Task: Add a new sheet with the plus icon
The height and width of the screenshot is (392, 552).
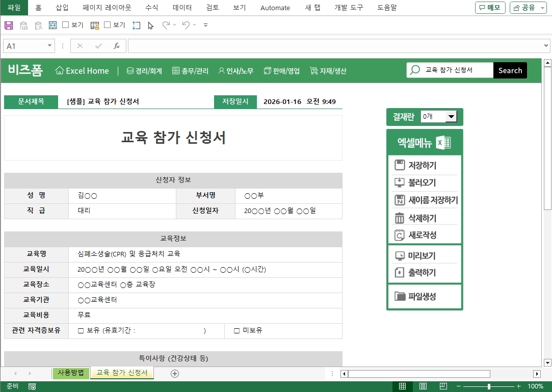Action: click(x=175, y=374)
